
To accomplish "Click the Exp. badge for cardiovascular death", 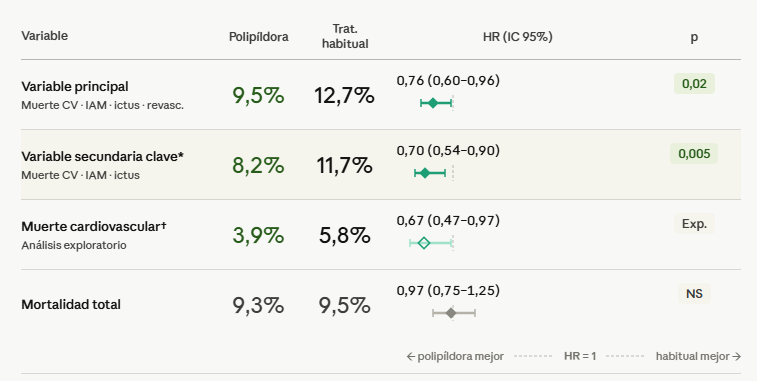I will click(694, 224).
